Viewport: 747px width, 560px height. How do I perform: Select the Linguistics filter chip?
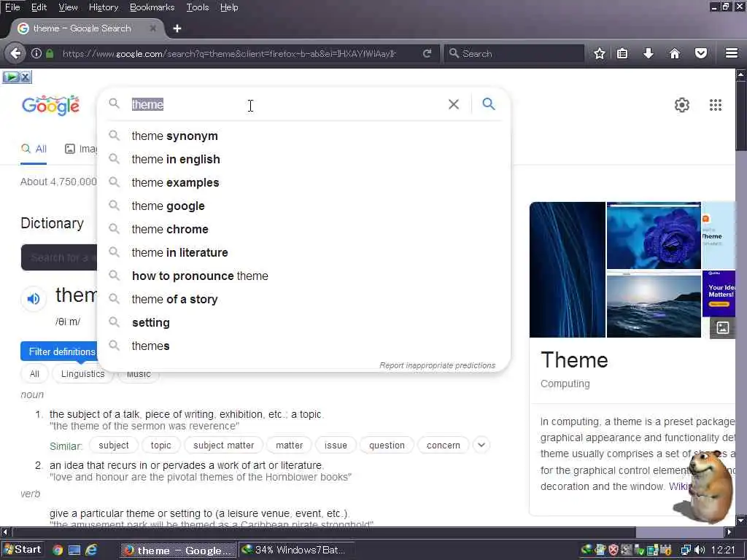click(x=82, y=374)
